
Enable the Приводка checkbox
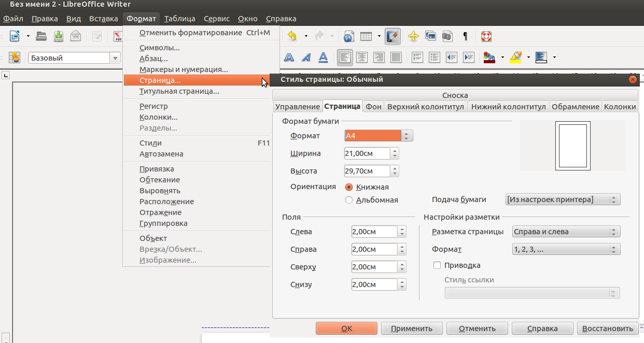pyautogui.click(x=437, y=265)
